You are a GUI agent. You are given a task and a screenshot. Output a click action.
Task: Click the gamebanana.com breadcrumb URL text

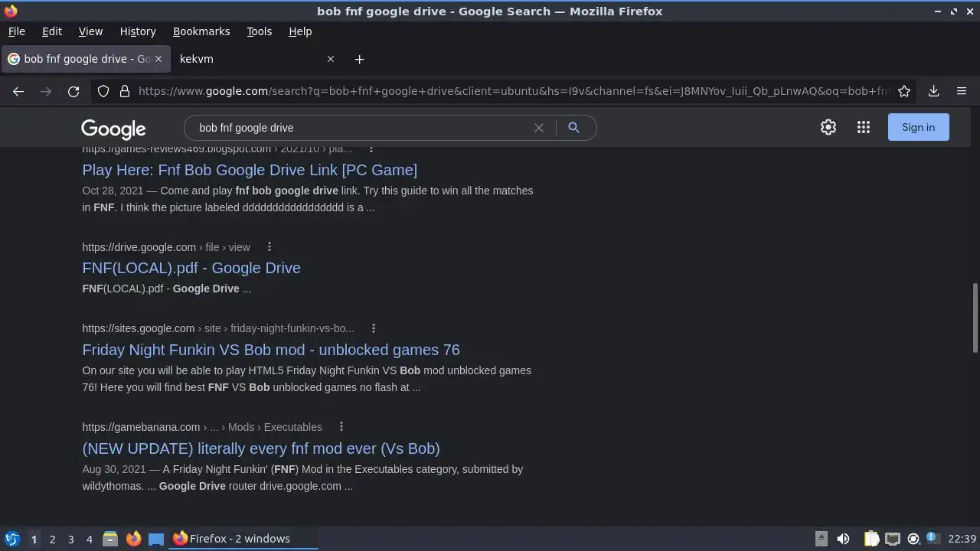coord(202,427)
